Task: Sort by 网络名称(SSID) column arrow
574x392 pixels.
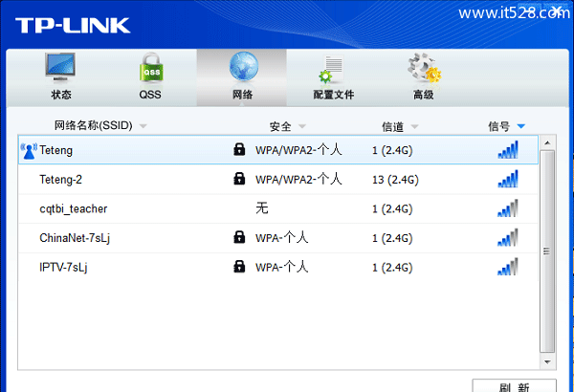Action: 143,126
